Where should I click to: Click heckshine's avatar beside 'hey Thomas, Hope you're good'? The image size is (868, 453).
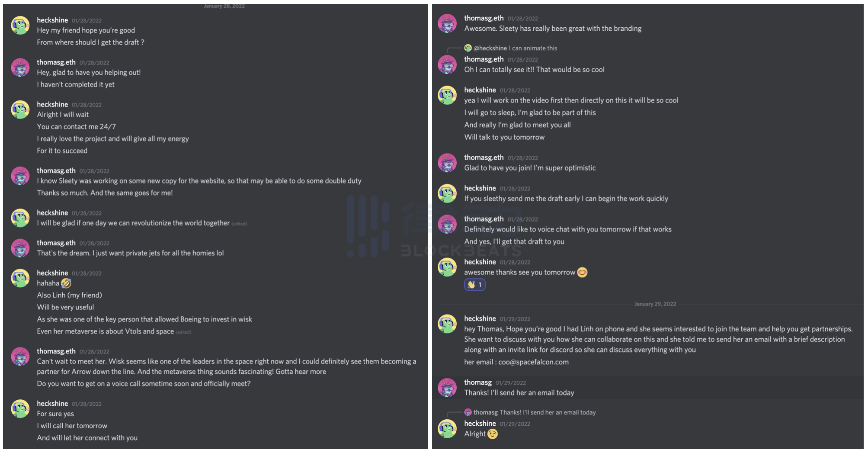click(447, 324)
